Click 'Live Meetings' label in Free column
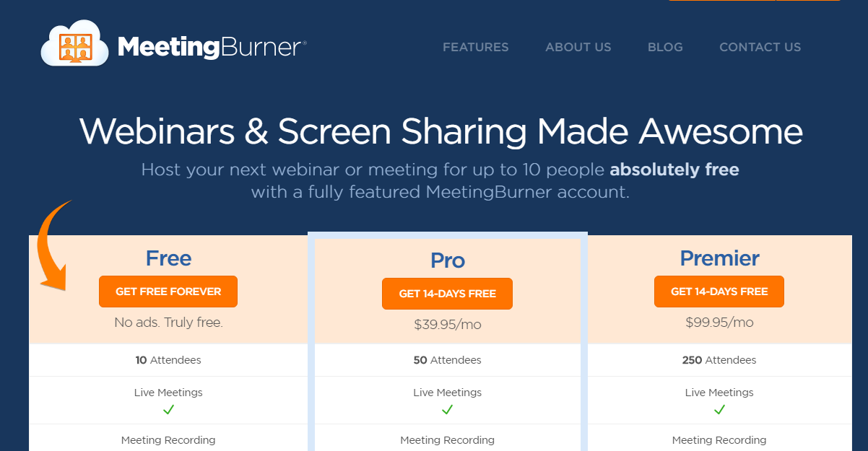The image size is (868, 451). (168, 393)
